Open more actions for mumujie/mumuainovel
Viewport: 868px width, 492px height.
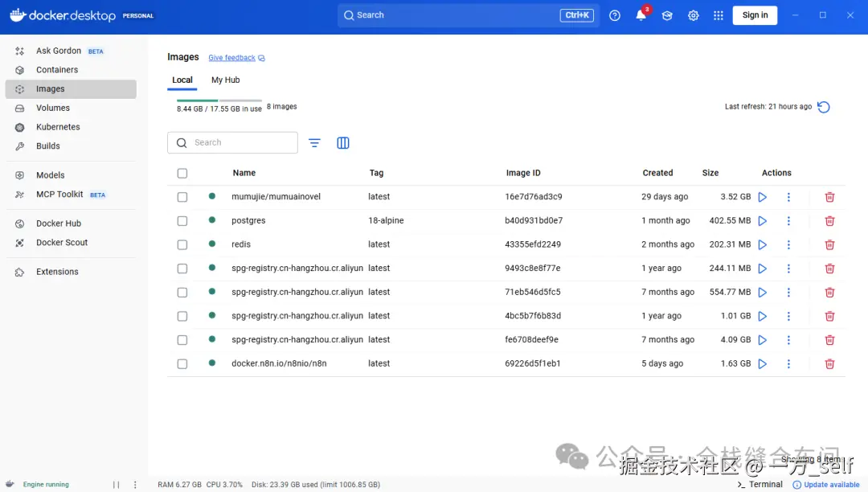[x=789, y=197]
